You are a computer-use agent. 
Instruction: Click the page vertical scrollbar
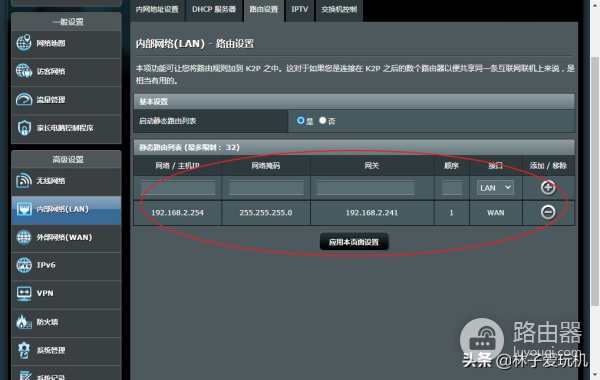coord(595,181)
